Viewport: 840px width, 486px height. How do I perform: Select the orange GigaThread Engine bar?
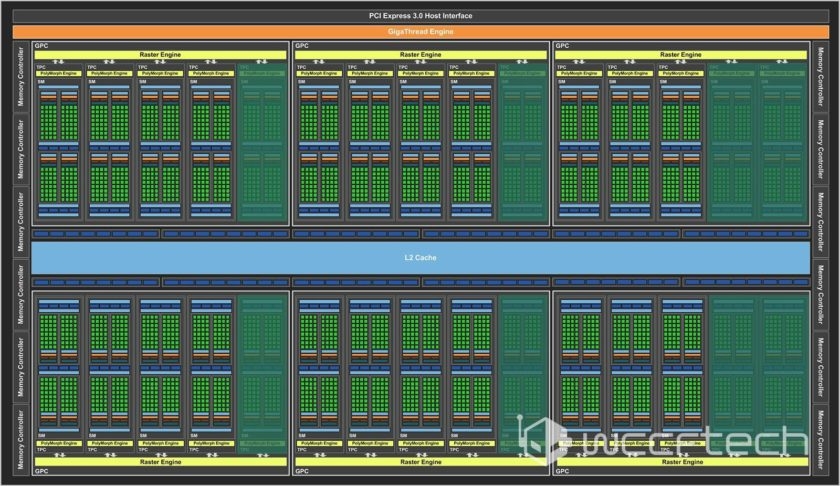[x=419, y=32]
